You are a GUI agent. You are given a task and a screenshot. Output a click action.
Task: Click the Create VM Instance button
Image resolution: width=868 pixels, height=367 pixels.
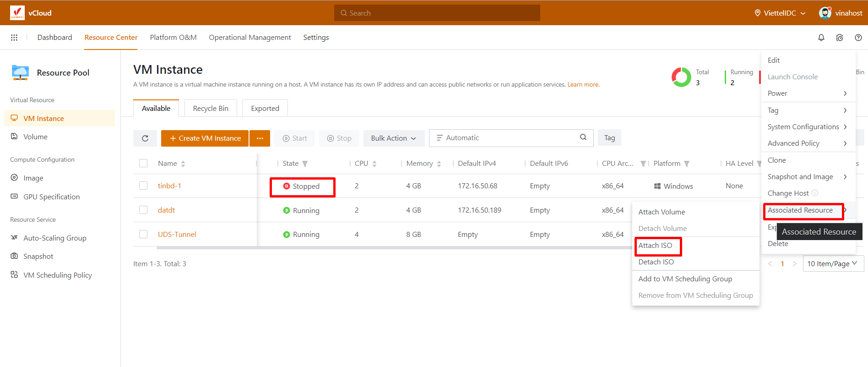[x=205, y=138]
